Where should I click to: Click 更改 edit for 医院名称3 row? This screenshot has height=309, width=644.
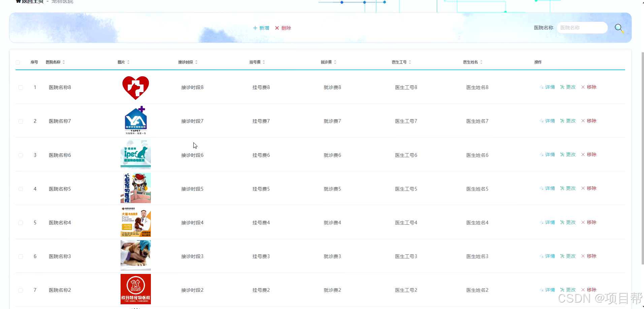568,256
